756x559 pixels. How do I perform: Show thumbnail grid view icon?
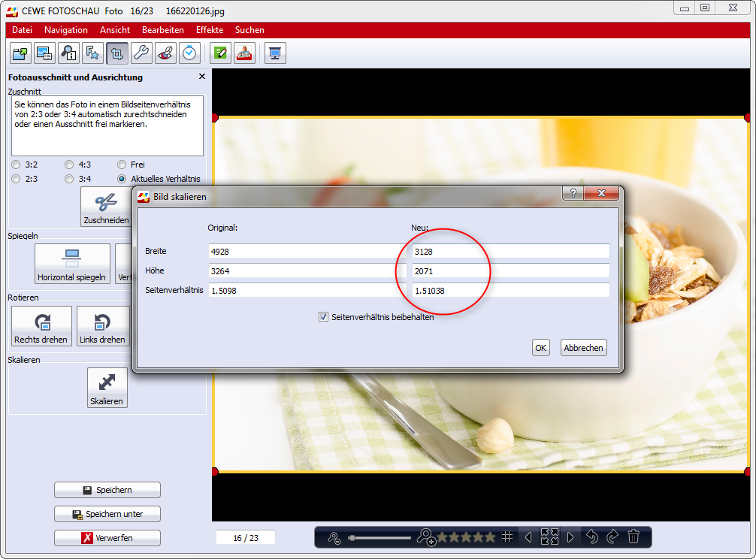tap(508, 536)
